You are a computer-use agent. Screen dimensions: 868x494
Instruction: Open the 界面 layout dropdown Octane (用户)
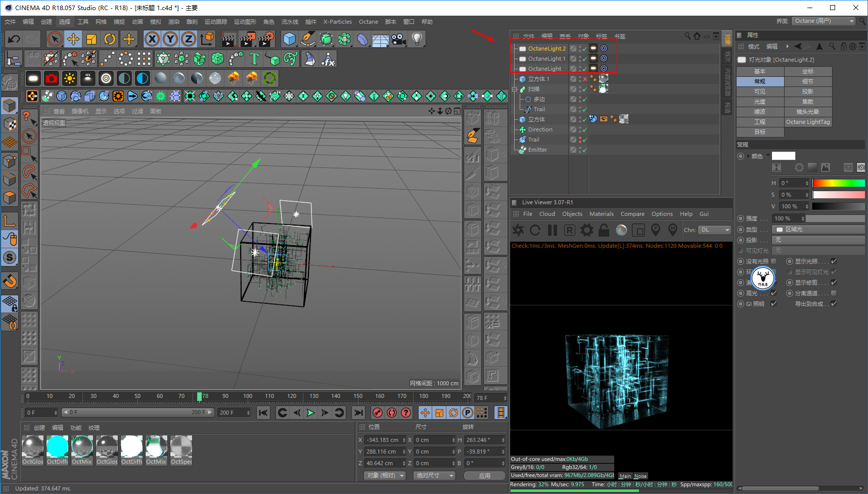[x=824, y=21]
